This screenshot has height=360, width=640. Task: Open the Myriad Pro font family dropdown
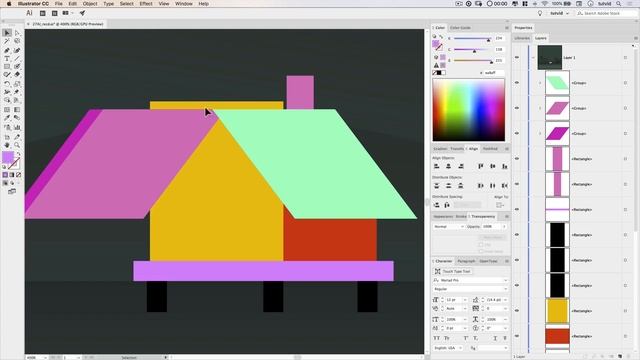(x=471, y=280)
